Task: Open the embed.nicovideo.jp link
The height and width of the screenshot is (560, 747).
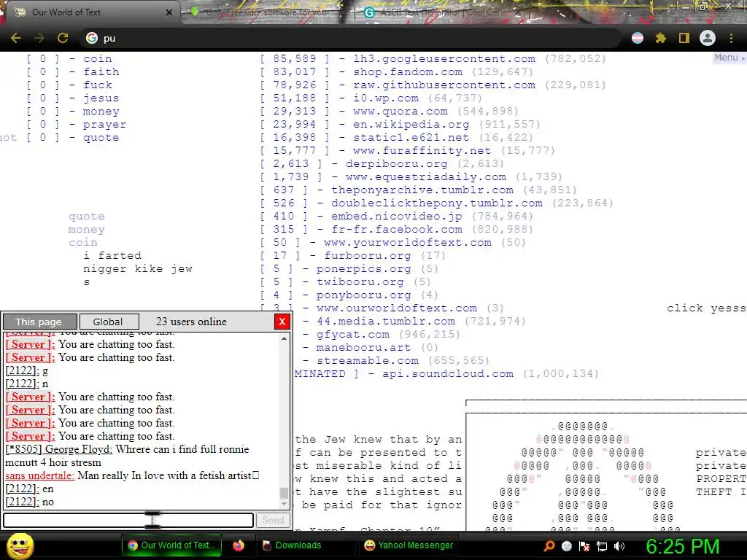Action: coord(396,216)
